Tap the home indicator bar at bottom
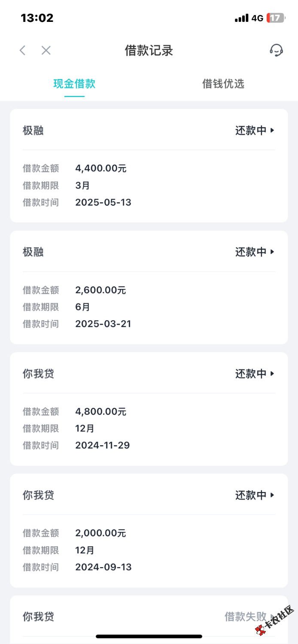Image resolution: width=298 pixels, height=644 pixels. [x=149, y=636]
